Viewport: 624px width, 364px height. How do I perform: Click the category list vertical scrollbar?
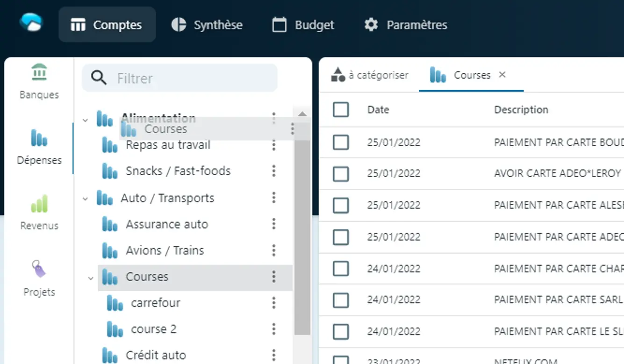click(x=302, y=234)
